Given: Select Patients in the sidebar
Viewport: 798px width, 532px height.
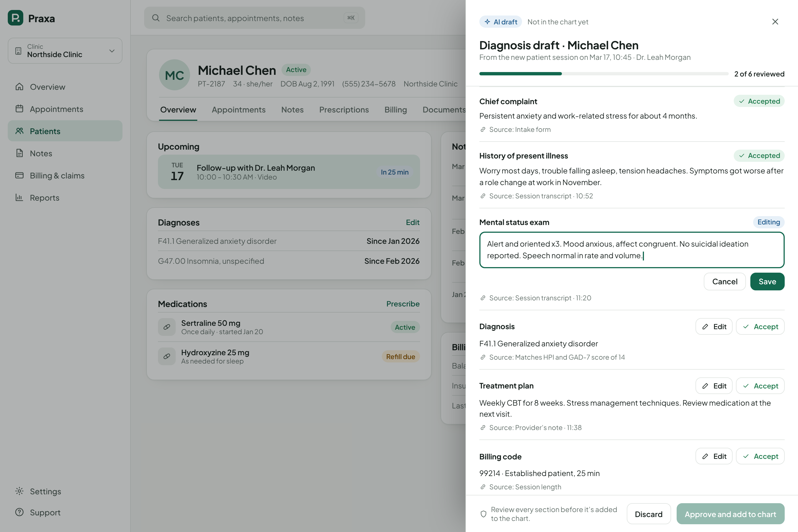Looking at the screenshot, I should coord(65,131).
